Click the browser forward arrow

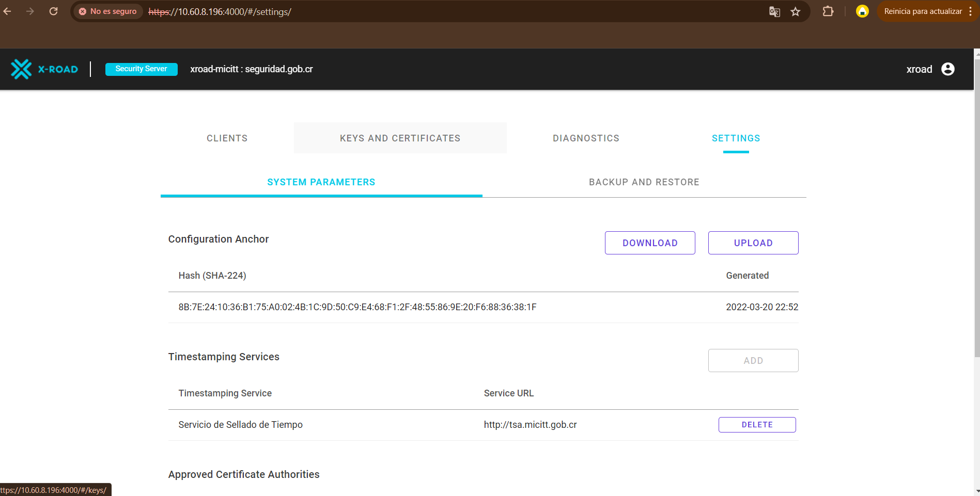tap(30, 11)
